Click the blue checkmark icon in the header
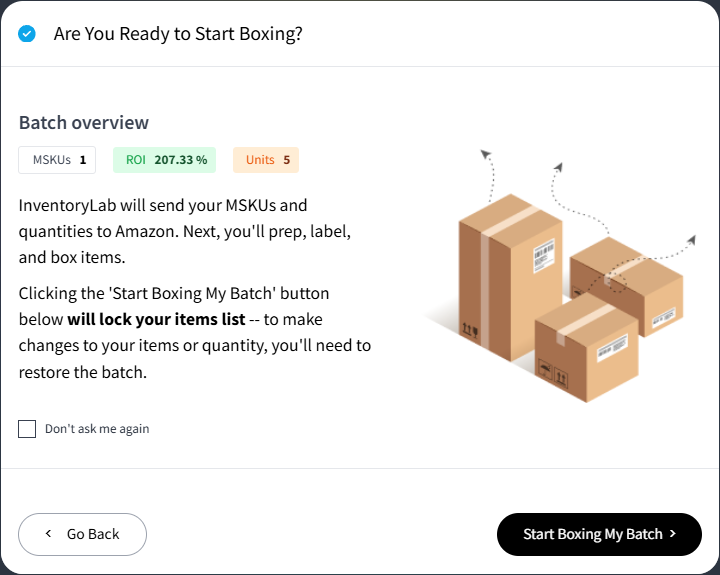This screenshot has width=720, height=575. click(x=27, y=34)
